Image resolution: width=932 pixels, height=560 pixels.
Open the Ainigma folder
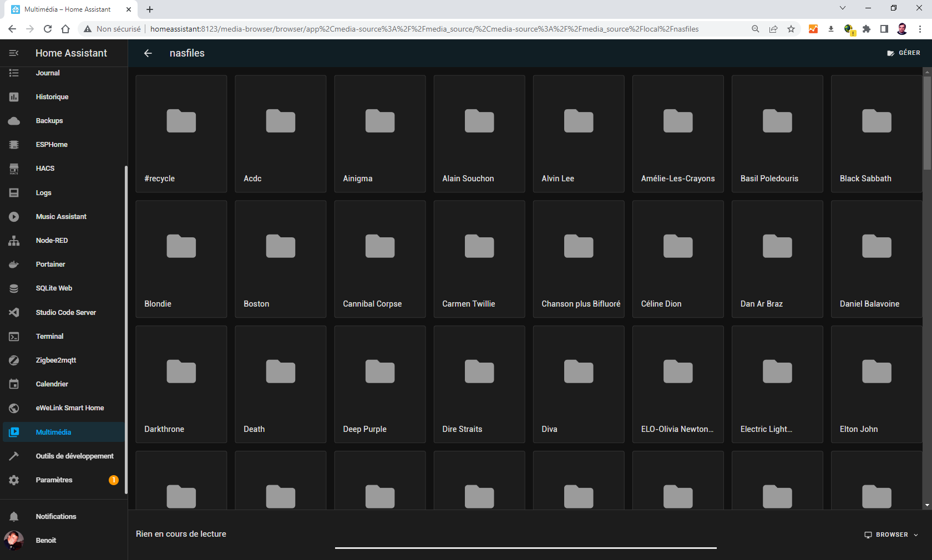tap(380, 134)
